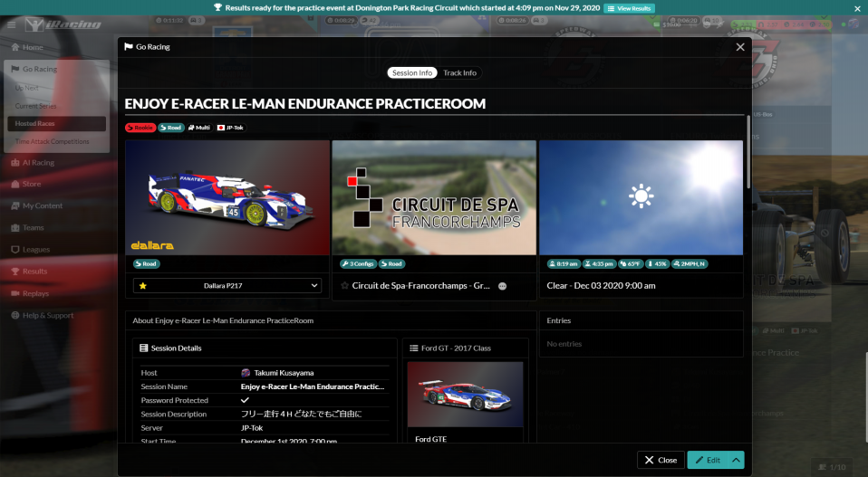This screenshot has height=477, width=868.
Task: Go to Home in the sidebar
Action: [x=27, y=47]
